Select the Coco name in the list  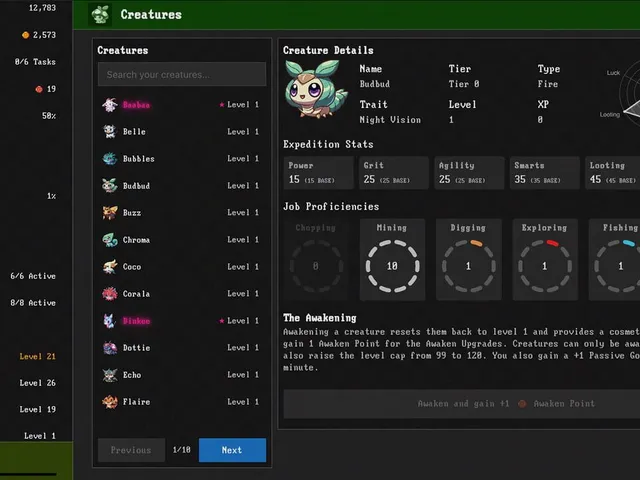coord(132,267)
